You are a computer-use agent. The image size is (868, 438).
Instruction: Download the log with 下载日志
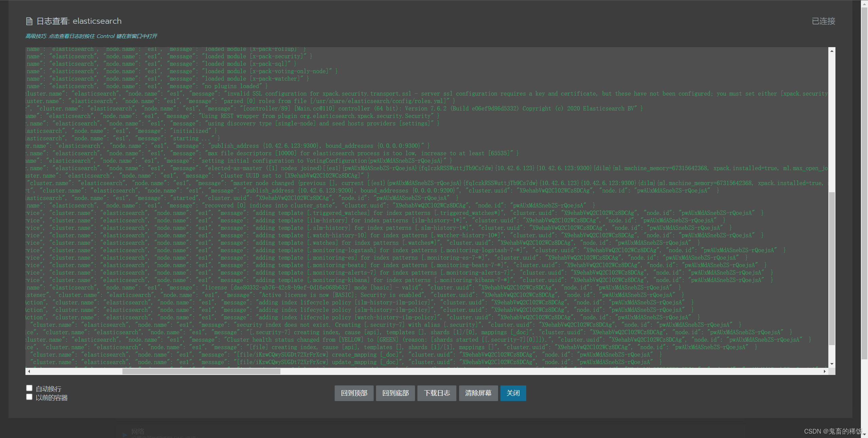(x=437, y=393)
